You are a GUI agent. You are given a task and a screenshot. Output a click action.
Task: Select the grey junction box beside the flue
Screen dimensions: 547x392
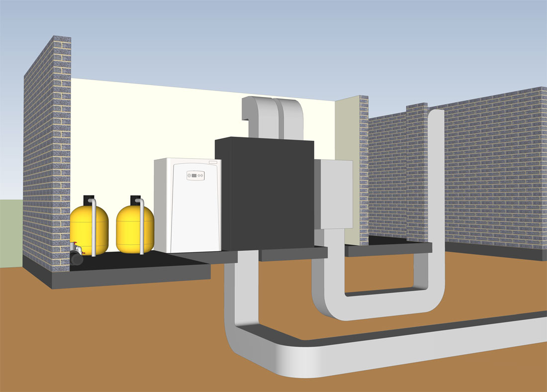tap(335, 194)
